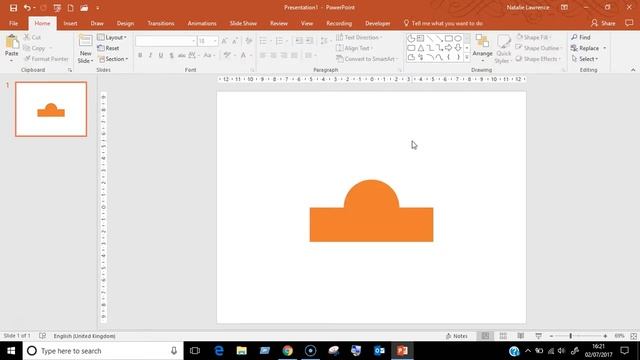
Task: Open the comments pane icon near Share
Action: click(x=629, y=23)
